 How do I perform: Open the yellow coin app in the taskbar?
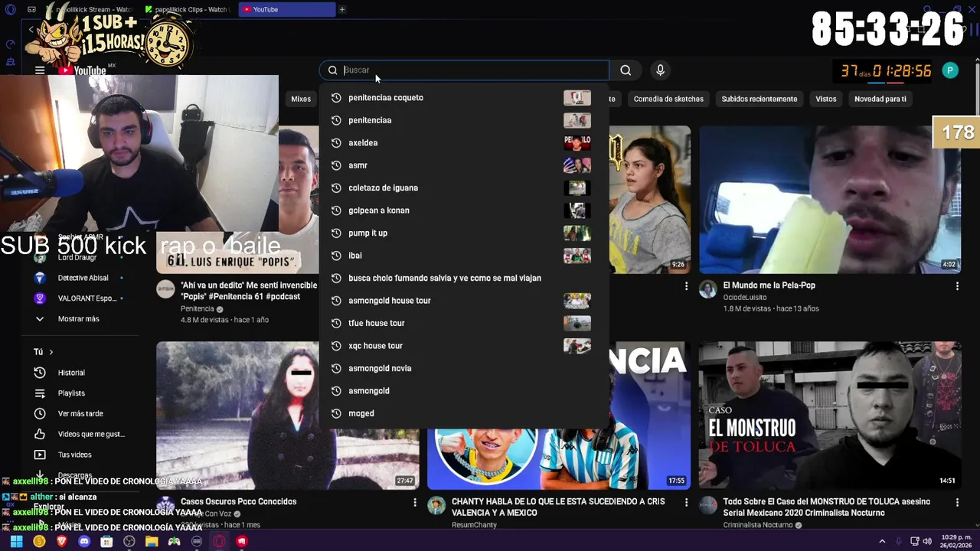click(x=39, y=541)
